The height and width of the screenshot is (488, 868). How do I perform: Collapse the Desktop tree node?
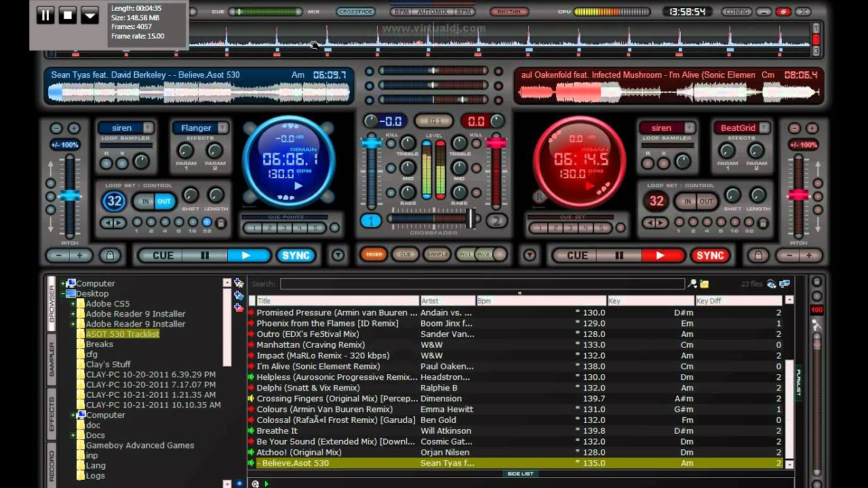[x=63, y=293]
